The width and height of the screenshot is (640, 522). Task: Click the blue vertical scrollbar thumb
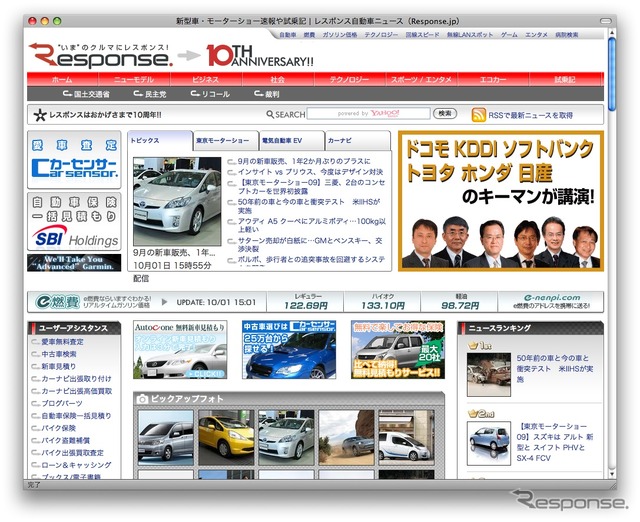[x=611, y=73]
